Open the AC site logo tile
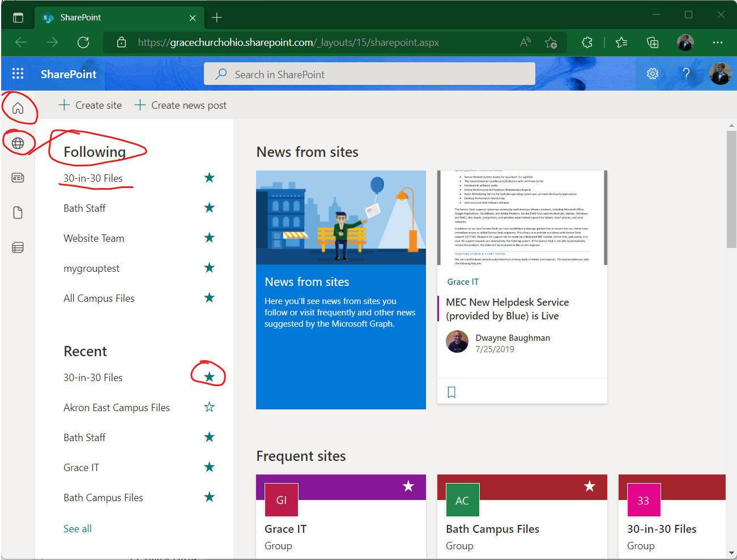Screen dimensions: 737x560 (x=463, y=500)
